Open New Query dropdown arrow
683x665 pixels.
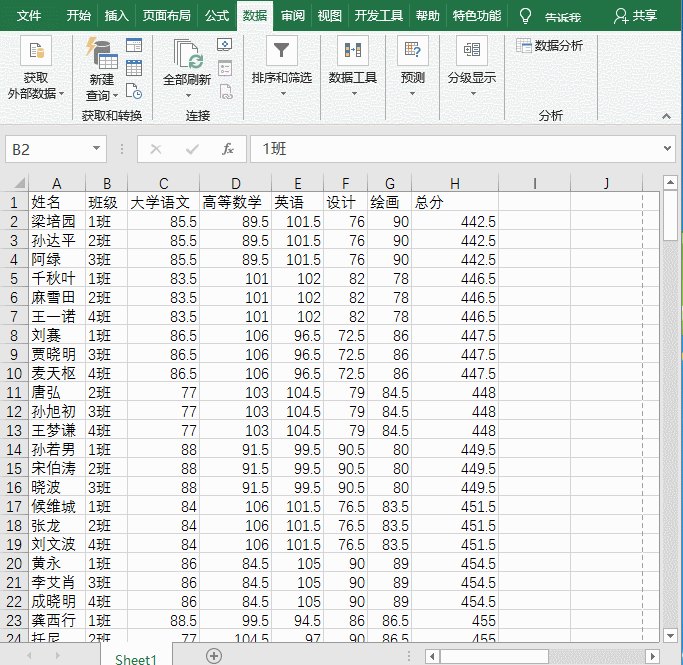pos(115,95)
